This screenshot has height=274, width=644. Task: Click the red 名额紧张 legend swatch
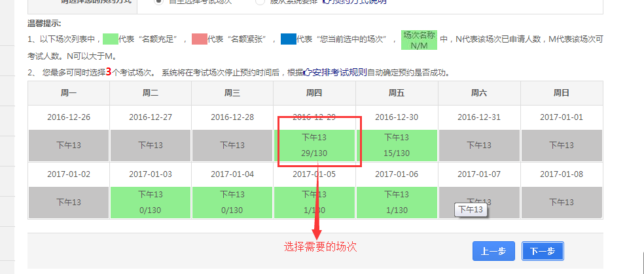[x=198, y=39]
